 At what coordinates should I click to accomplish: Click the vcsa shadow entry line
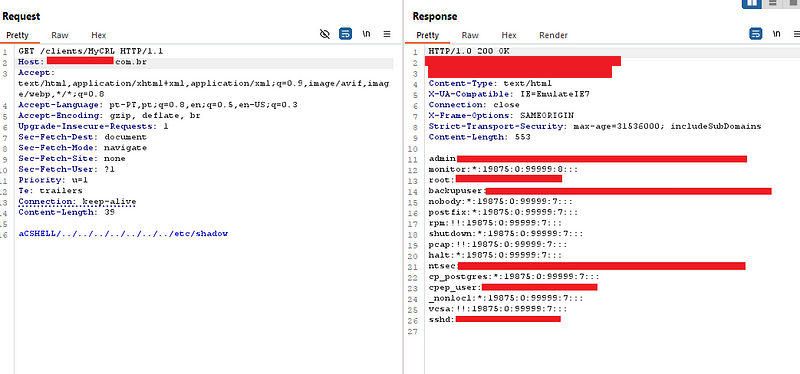coord(498,308)
